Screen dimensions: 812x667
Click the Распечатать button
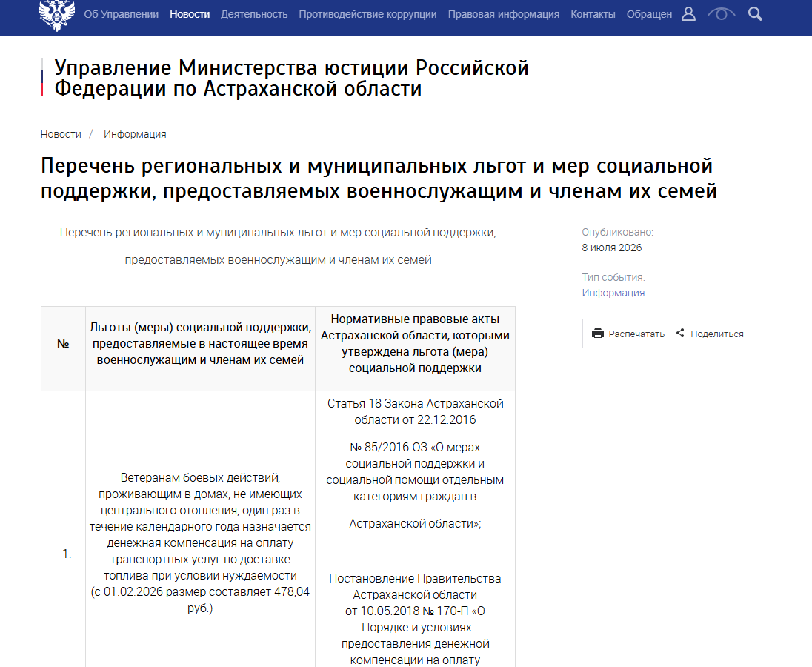pyautogui.click(x=628, y=334)
